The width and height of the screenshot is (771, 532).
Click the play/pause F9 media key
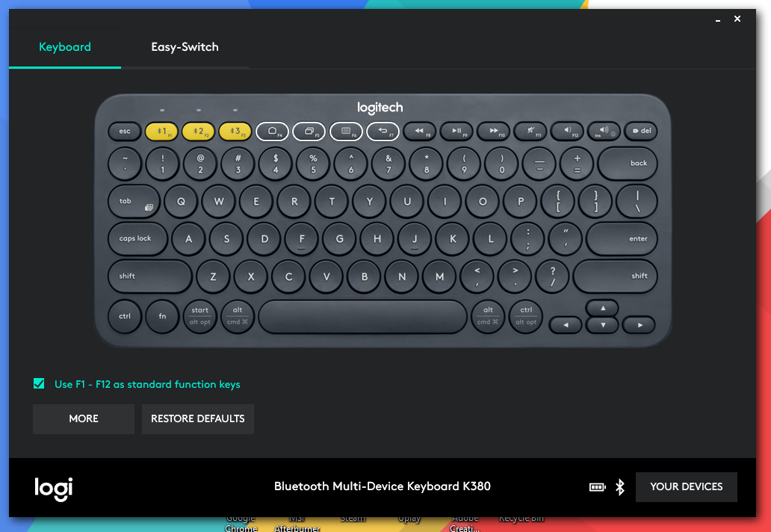456,131
